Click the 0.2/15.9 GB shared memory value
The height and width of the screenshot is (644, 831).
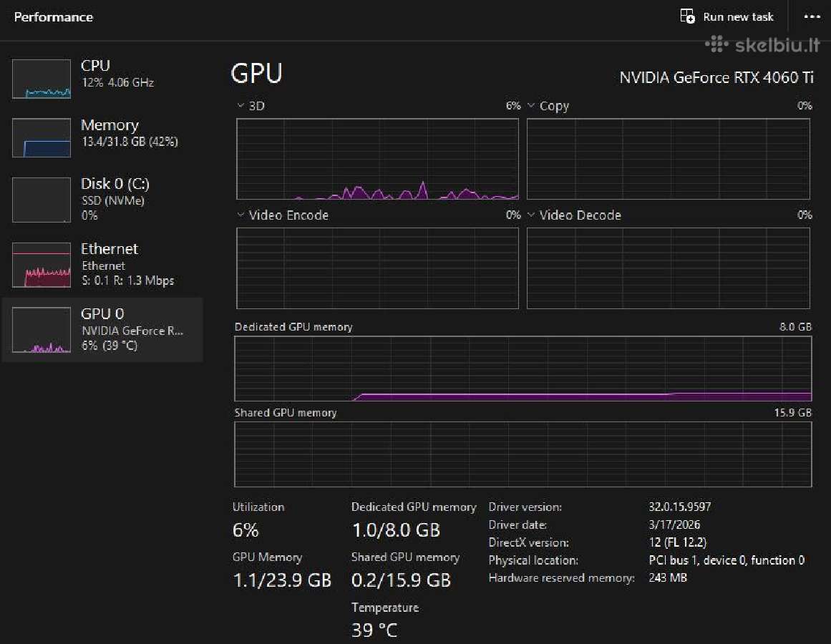click(x=401, y=580)
